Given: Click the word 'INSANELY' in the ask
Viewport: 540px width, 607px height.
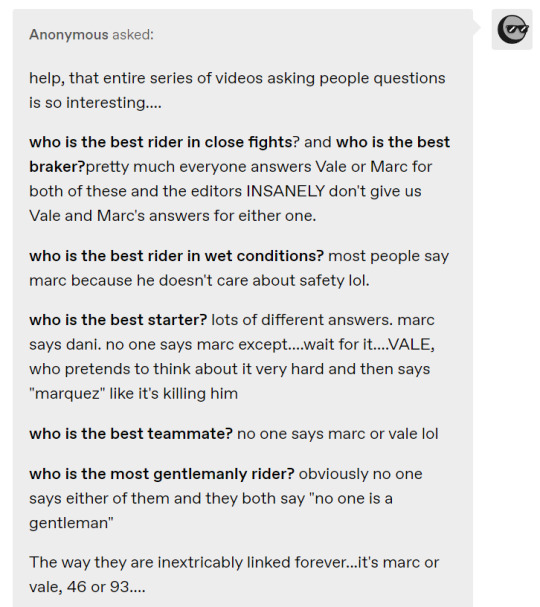Looking at the screenshot, I should pos(286,191).
